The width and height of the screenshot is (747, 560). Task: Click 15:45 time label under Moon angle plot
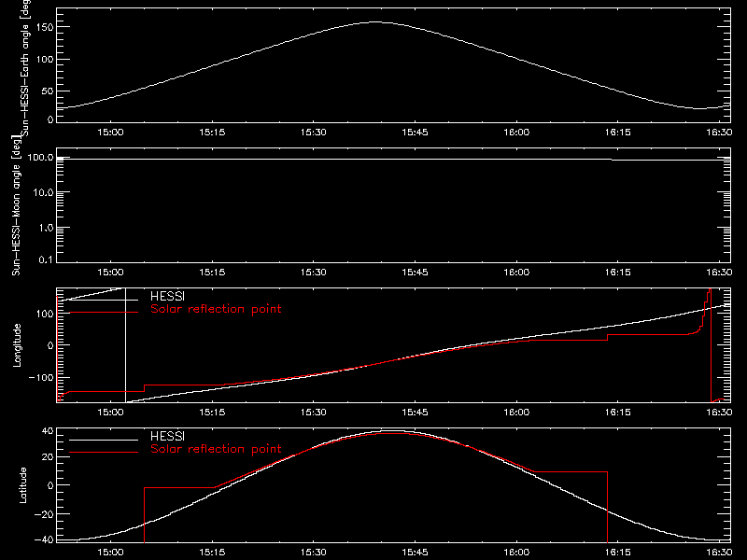click(415, 273)
